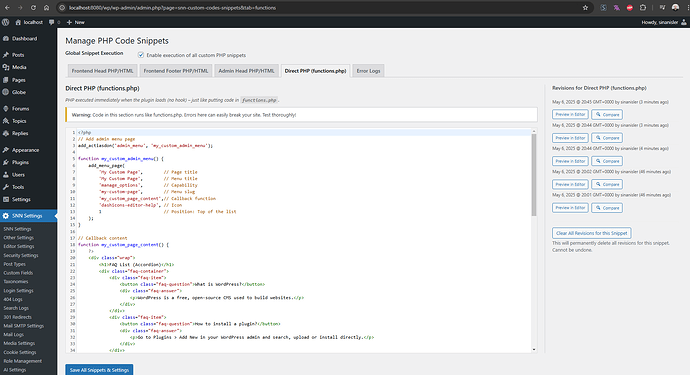Preview in Editor the 20:45 revision
Image resolution: width=690 pixels, height=375 pixels.
tap(570, 114)
